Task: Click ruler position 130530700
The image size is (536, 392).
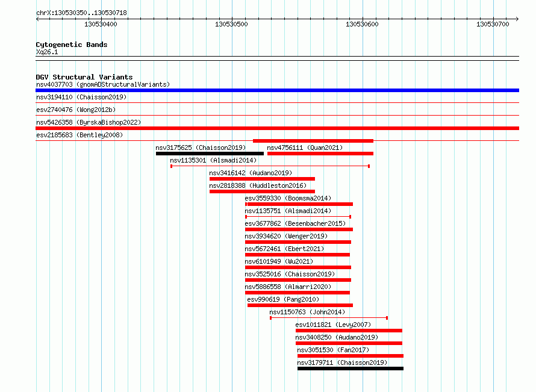Action: pyautogui.click(x=493, y=24)
